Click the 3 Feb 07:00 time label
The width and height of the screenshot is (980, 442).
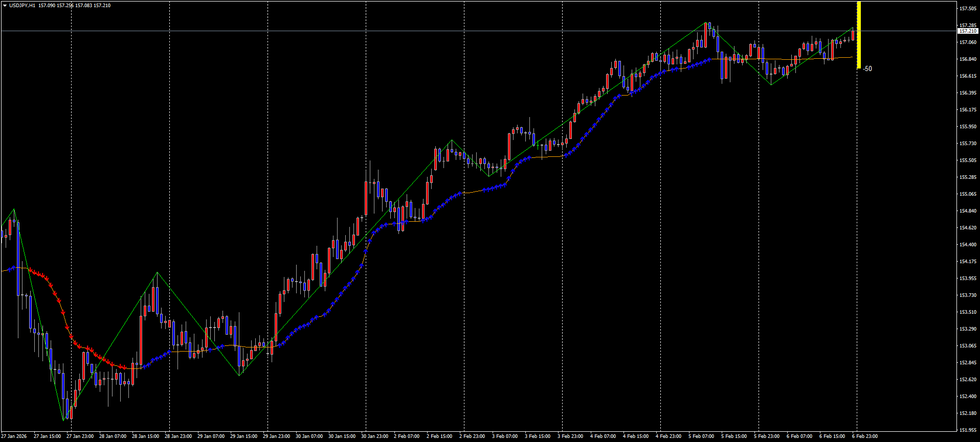[x=505, y=436]
